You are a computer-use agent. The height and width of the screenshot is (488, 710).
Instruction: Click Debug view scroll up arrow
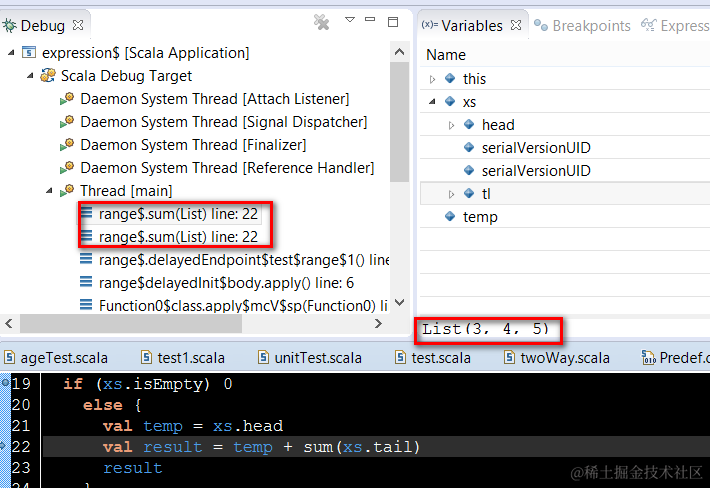[399, 52]
